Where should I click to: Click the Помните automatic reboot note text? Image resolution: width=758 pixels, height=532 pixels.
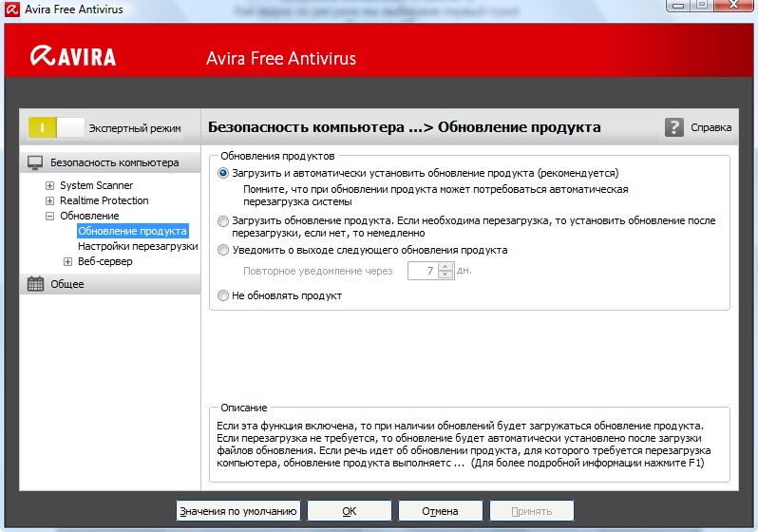coord(436,196)
